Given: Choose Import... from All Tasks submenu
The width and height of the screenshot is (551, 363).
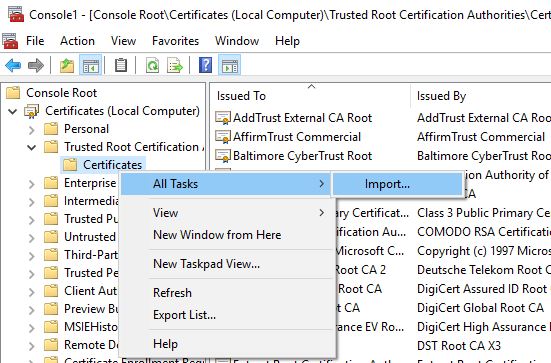Looking at the screenshot, I should click(397, 184).
